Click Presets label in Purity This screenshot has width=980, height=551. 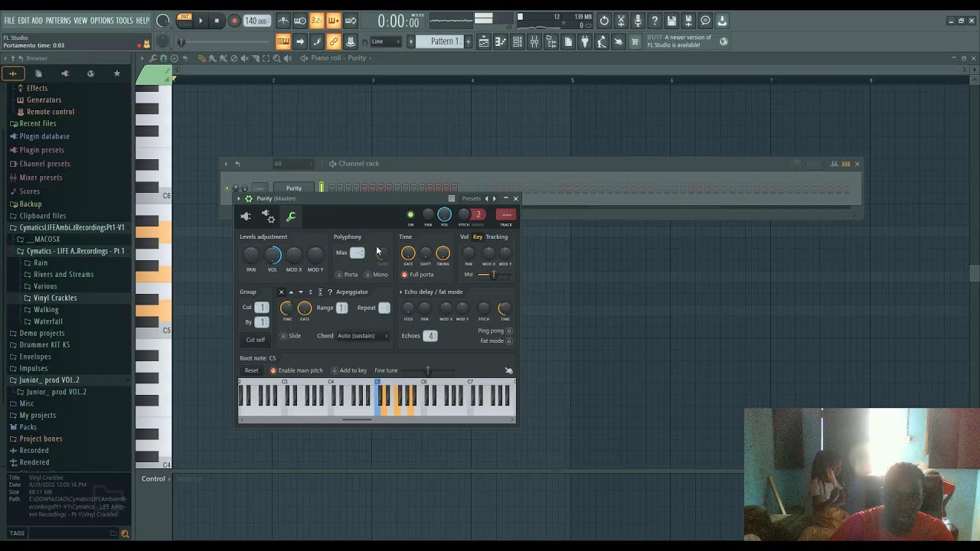click(x=471, y=198)
